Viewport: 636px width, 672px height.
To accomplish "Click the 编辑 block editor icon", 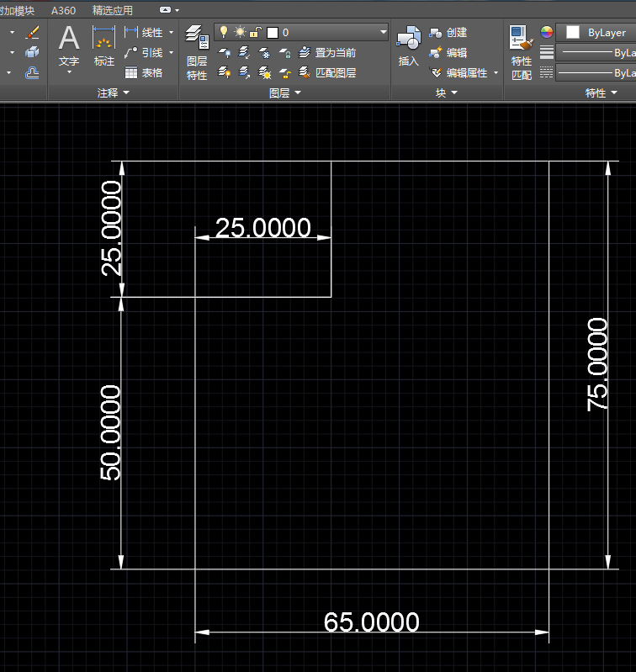I will [x=436, y=53].
